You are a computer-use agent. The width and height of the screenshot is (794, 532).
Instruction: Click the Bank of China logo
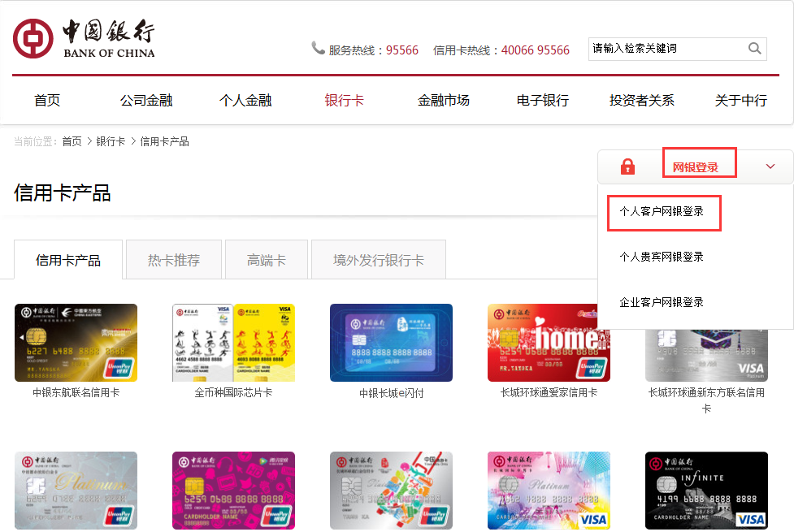pyautogui.click(x=81, y=37)
